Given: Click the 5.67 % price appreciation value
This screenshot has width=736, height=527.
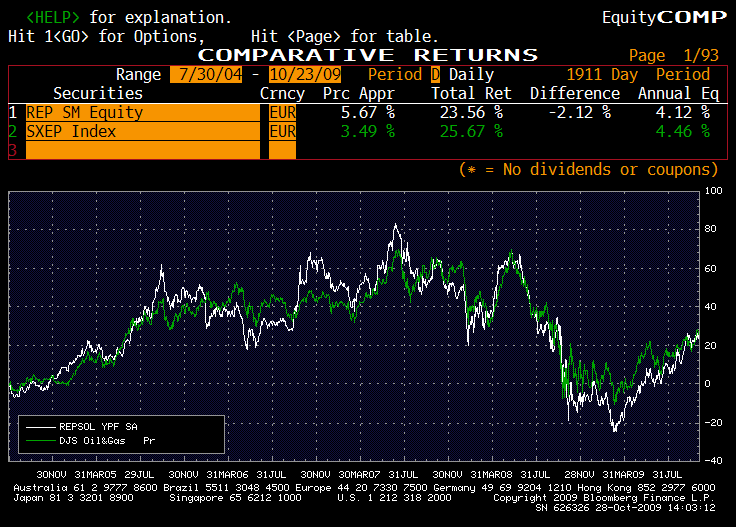Looking at the screenshot, I should 368,113.
